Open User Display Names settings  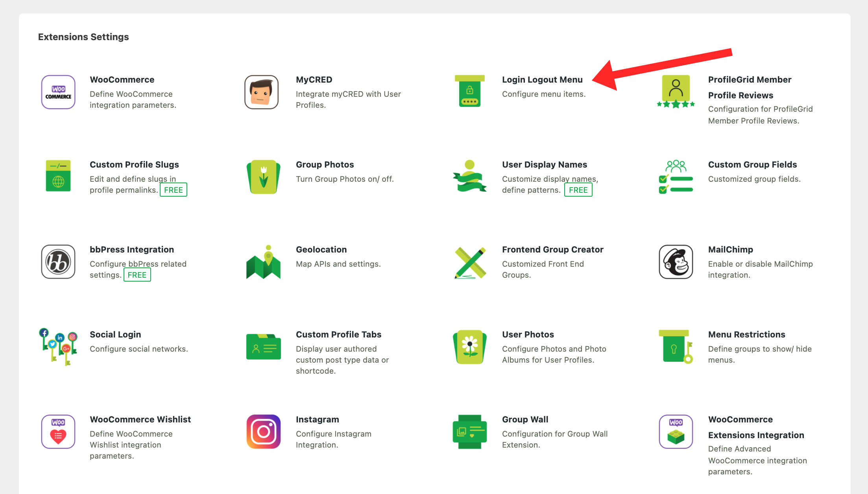tap(544, 165)
